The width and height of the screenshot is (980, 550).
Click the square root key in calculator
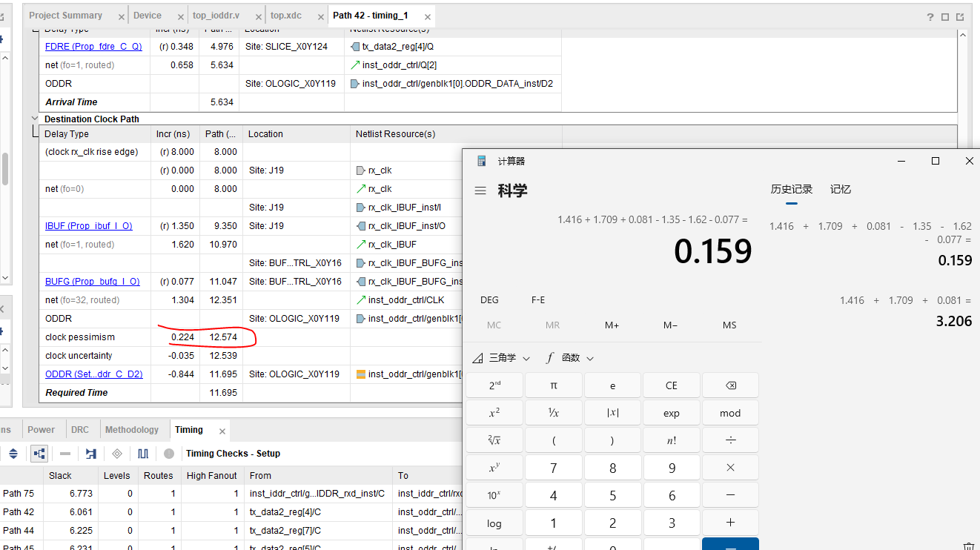[x=494, y=440]
